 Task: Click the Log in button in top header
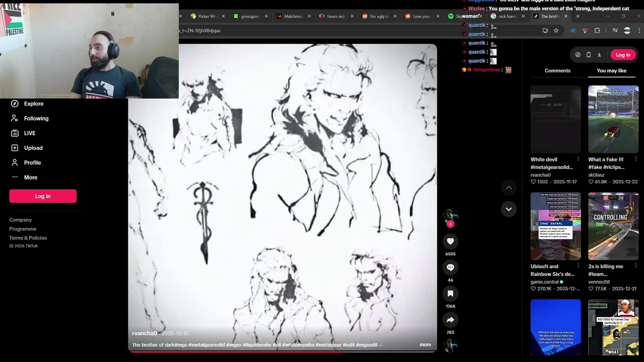pos(623,55)
